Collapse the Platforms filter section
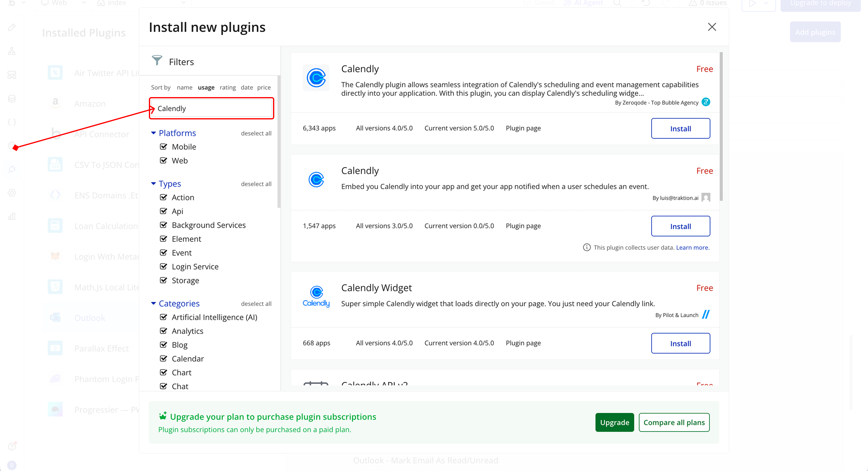This screenshot has height=471, width=868. click(x=153, y=133)
